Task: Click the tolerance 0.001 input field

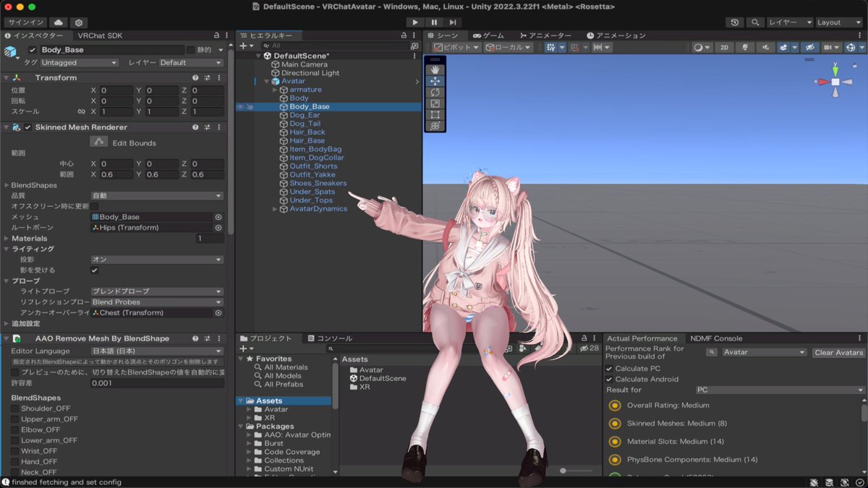Action: pos(157,382)
